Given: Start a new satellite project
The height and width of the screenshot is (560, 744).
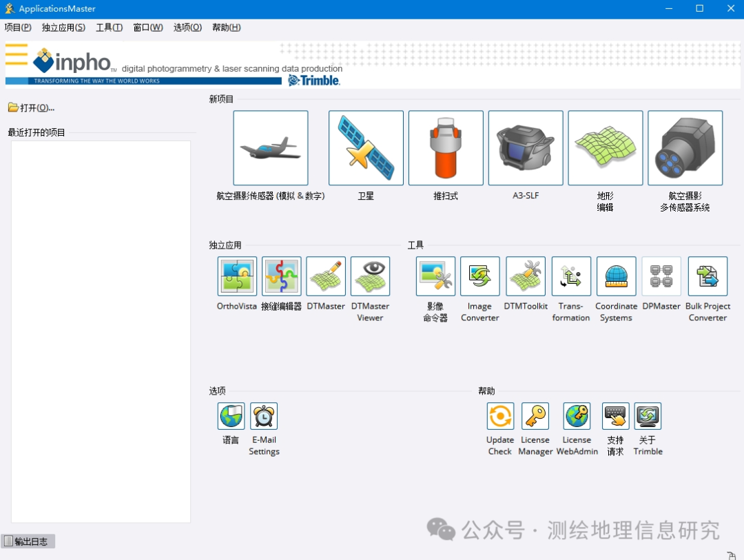Looking at the screenshot, I should [366, 147].
